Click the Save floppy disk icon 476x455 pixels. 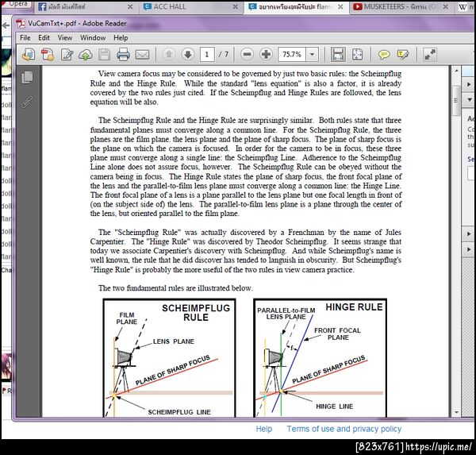pyautogui.click(x=104, y=55)
